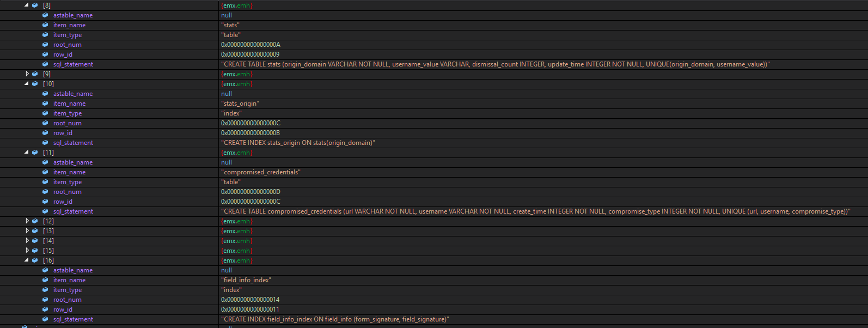This screenshot has height=328, width=868.
Task: Click the "stats_origin" name value
Action: point(240,104)
